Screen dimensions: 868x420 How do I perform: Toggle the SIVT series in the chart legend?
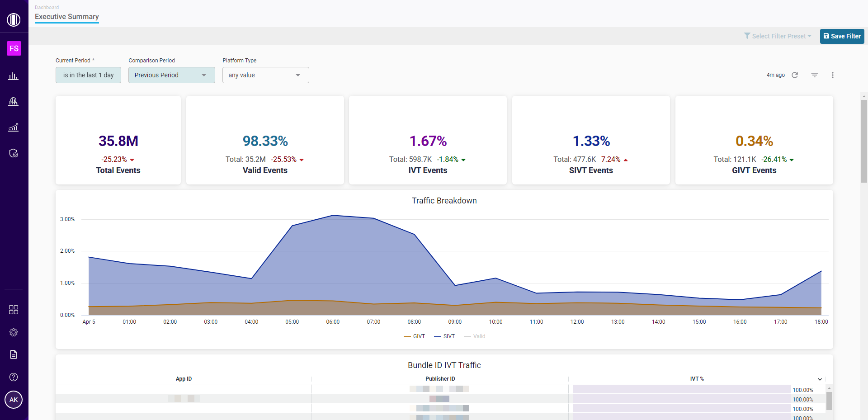[444, 336]
